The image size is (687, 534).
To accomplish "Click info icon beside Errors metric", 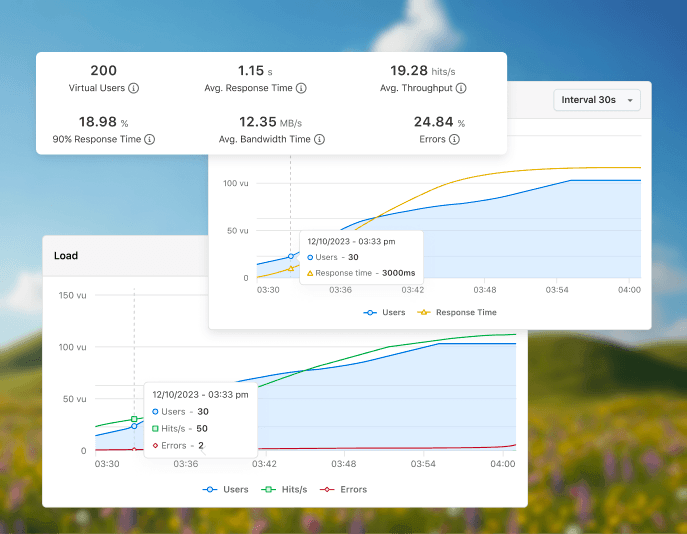I will click(x=454, y=139).
